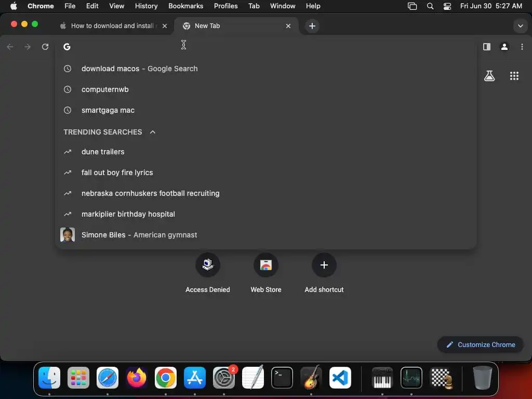
Task: Select computernwb history suggestion
Action: (x=265, y=89)
